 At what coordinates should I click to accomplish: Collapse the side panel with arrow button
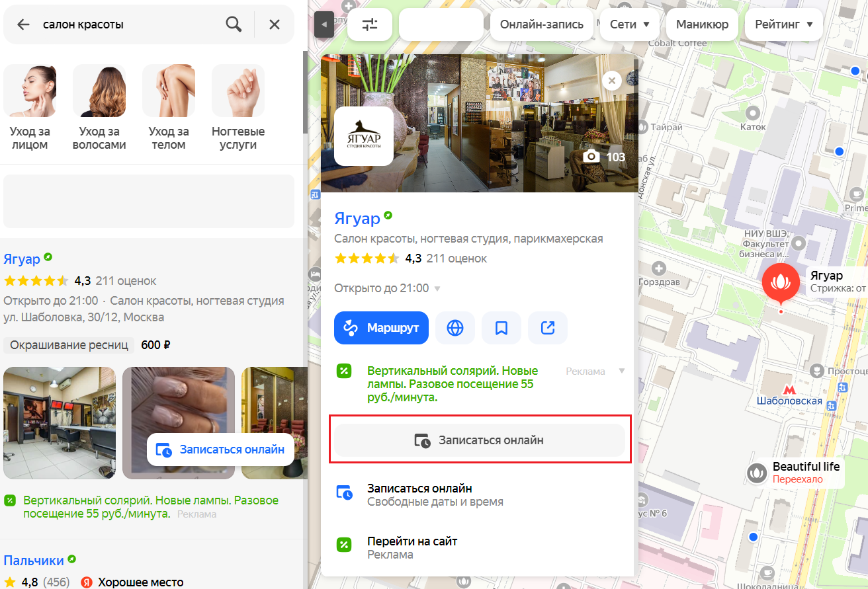click(x=324, y=24)
